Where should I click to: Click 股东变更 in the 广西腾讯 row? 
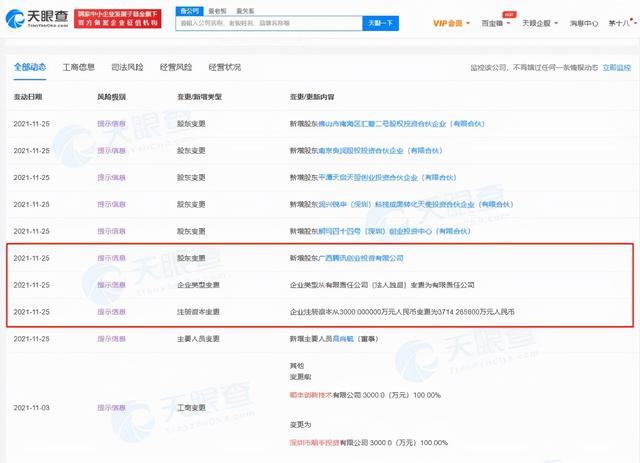(x=191, y=258)
